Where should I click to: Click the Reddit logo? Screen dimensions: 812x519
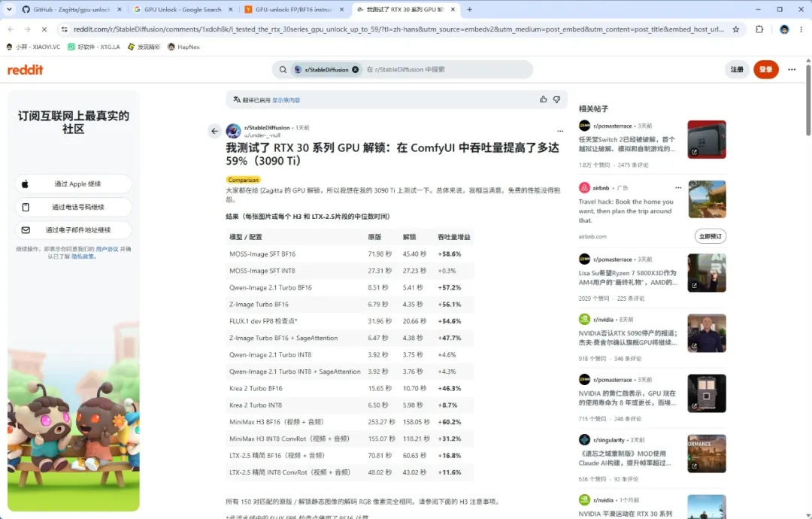25,69
